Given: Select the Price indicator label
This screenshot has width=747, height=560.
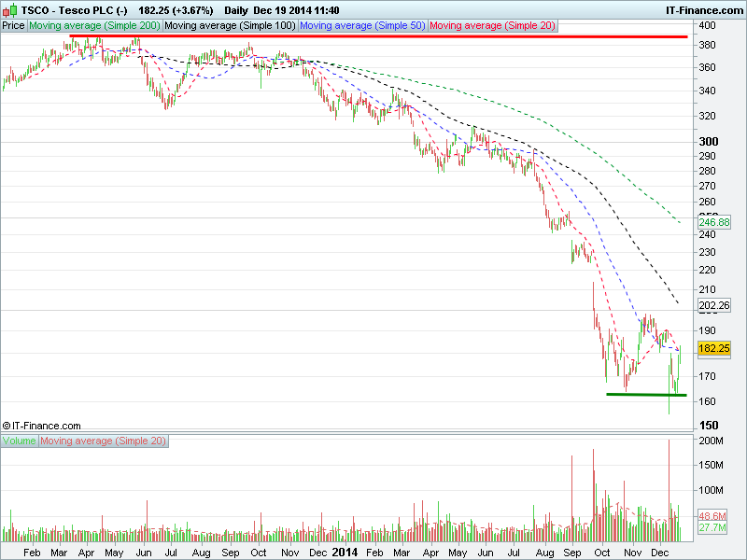Looking at the screenshot, I should [x=14, y=26].
